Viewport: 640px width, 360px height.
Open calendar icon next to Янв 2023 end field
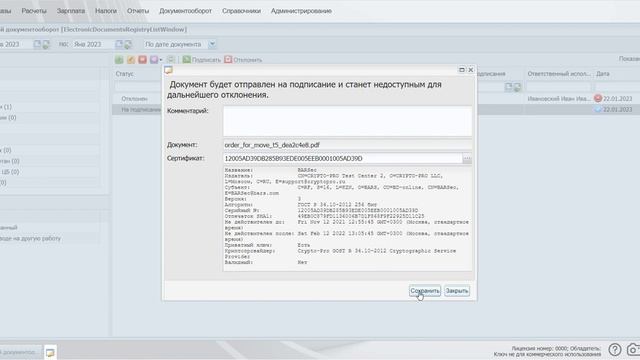click(x=119, y=44)
